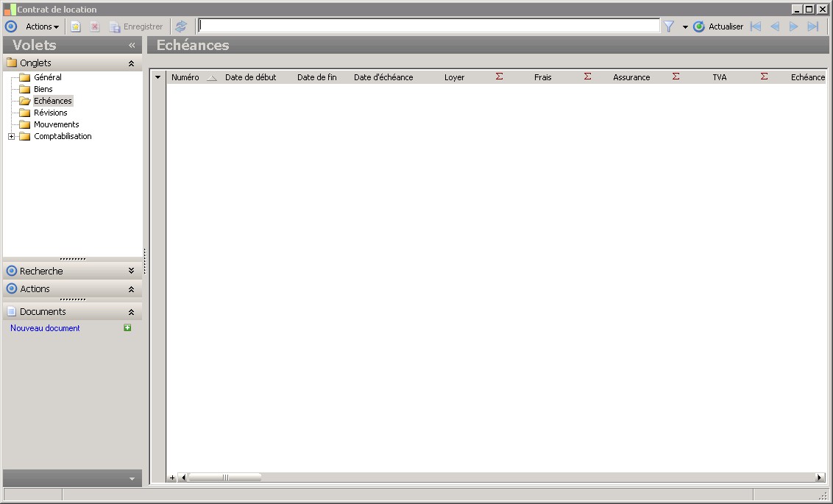Expand the Comptabilisation tree node
The height and width of the screenshot is (504, 833).
pos(11,137)
